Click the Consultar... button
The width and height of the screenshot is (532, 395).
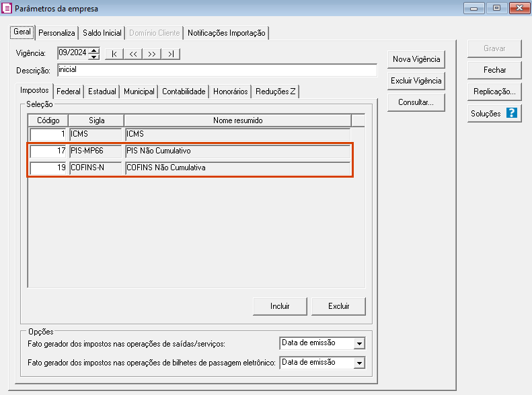click(416, 102)
